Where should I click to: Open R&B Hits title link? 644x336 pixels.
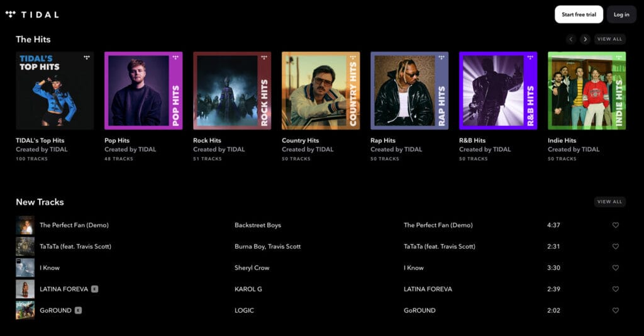pos(472,140)
